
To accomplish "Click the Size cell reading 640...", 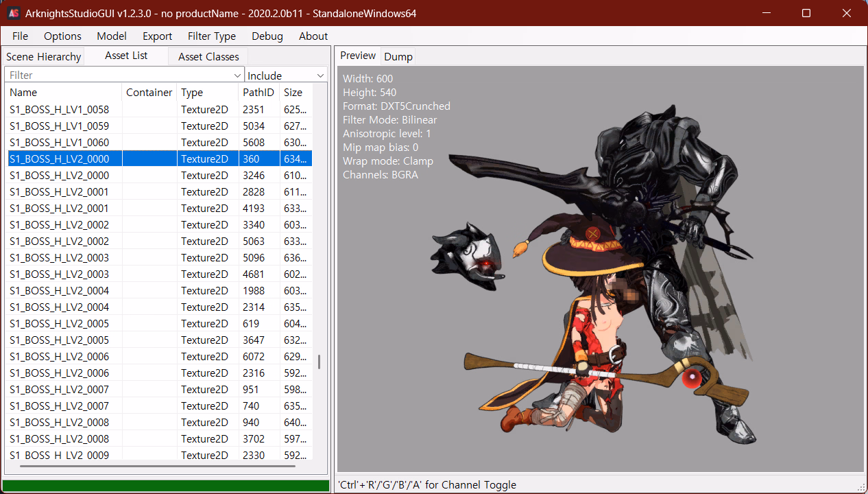I will tap(296, 422).
